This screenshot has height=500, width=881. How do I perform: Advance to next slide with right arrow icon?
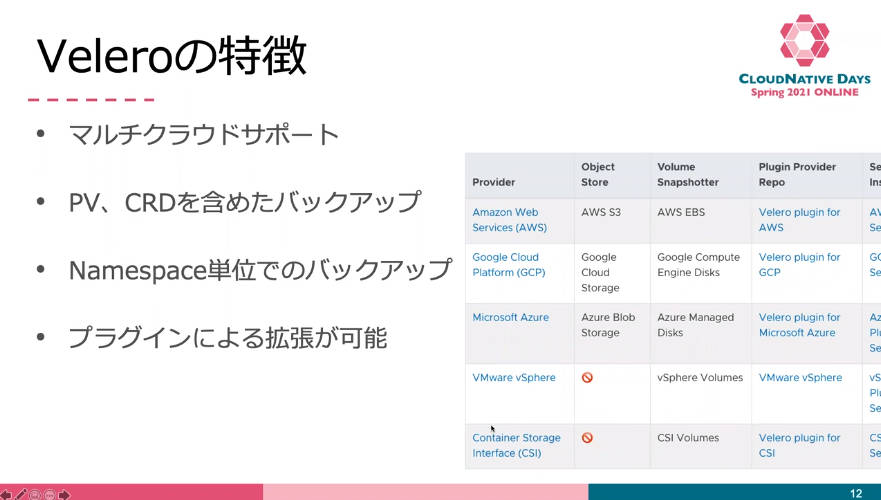point(64,495)
